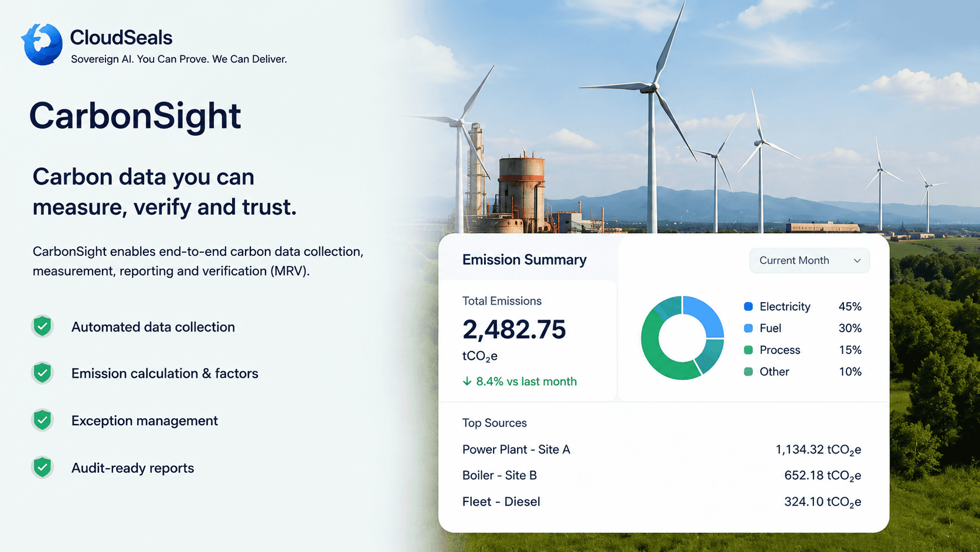Click the 30% Fuel value
The image size is (980, 552).
point(850,328)
